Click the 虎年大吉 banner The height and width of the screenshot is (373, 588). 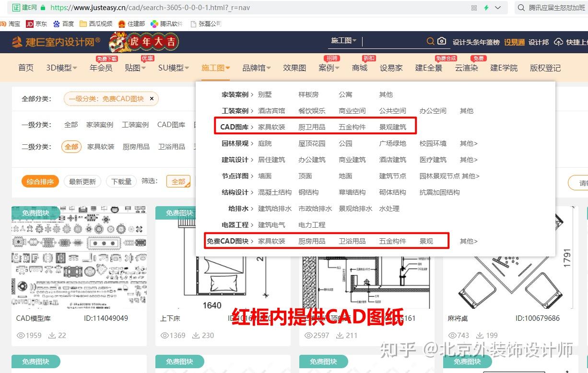point(144,42)
